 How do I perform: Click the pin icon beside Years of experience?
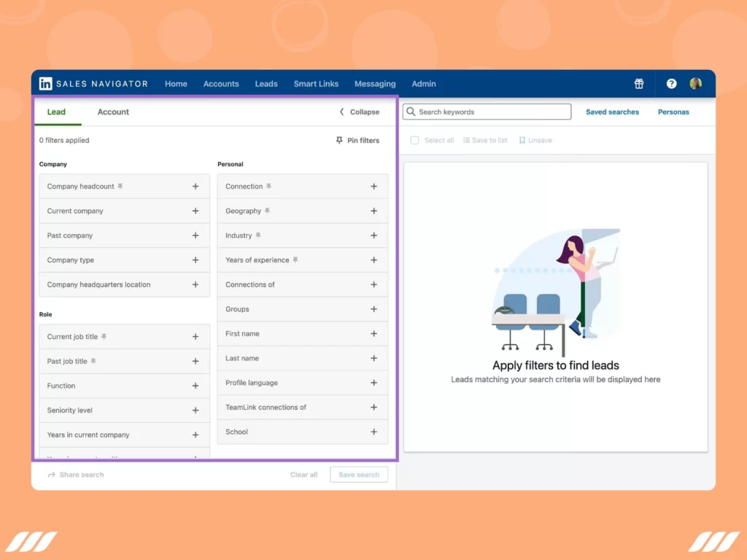tap(295, 260)
